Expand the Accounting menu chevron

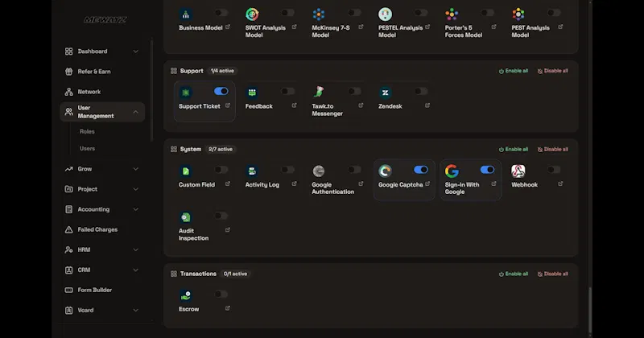(x=135, y=209)
